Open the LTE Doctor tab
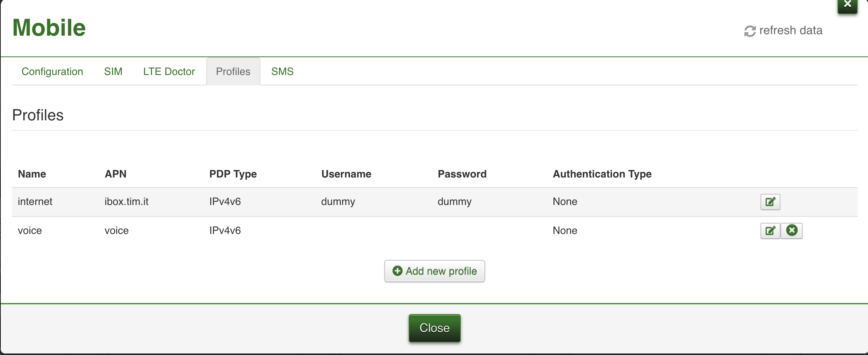Screen dimensions: 868x355 [169, 71]
